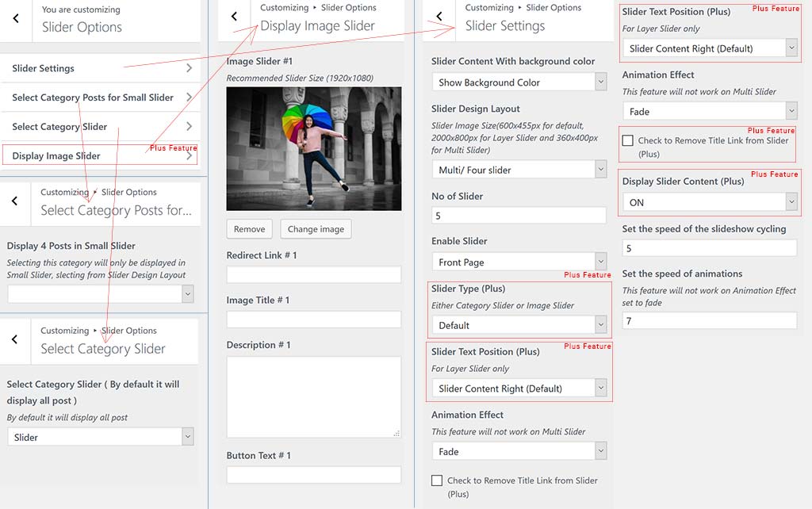Click chevron on Display Image Slider row

[189, 156]
